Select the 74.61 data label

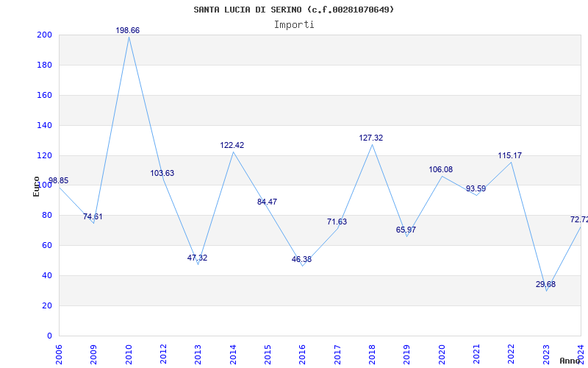click(93, 216)
